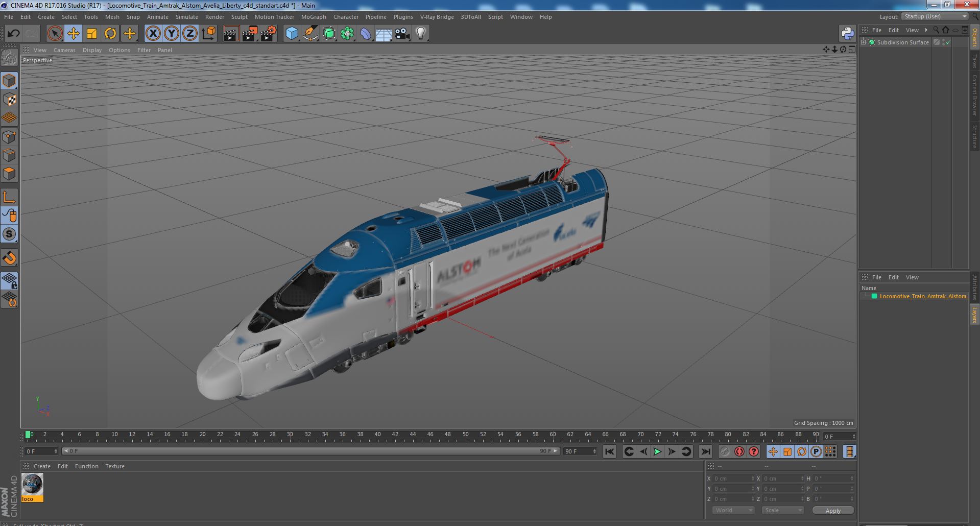This screenshot has height=526, width=980.
Task: Toggle Autokeying button
Action: [x=739, y=451]
